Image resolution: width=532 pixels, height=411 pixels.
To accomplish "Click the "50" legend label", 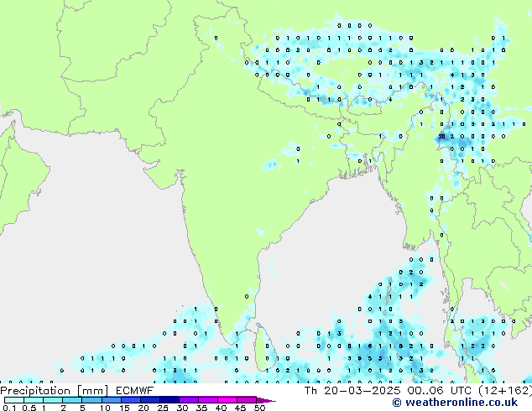I will coord(259,408).
